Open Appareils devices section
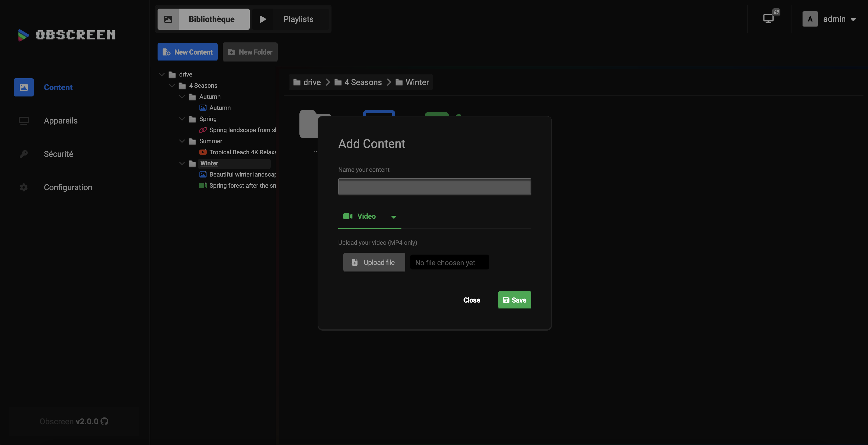 pyautogui.click(x=60, y=121)
